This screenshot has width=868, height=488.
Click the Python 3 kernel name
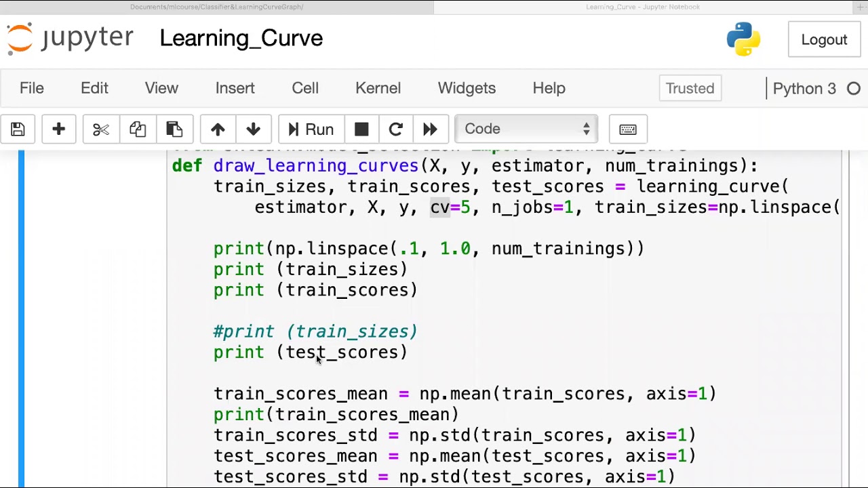point(804,89)
